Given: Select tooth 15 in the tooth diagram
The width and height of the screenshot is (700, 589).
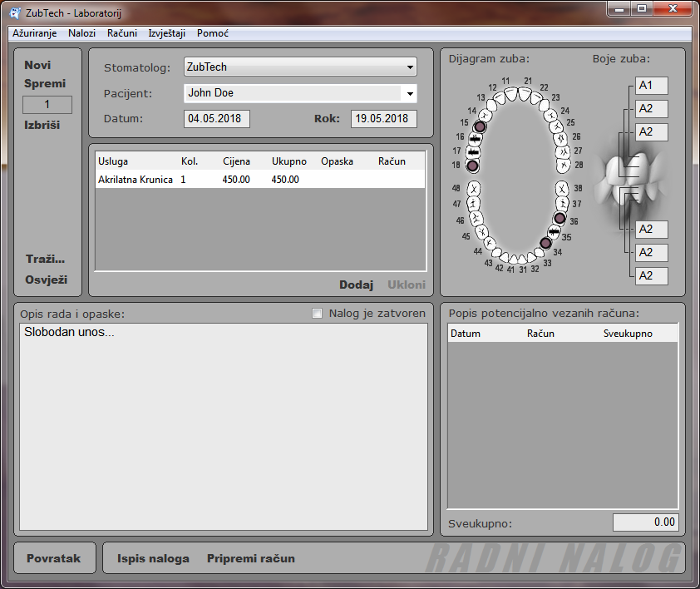Looking at the screenshot, I should (480, 126).
